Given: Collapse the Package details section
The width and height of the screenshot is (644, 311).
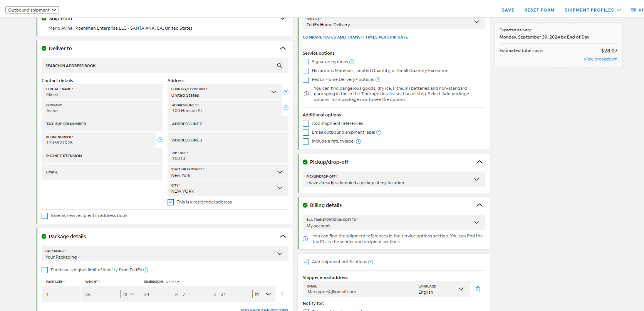Looking at the screenshot, I should [x=283, y=236].
